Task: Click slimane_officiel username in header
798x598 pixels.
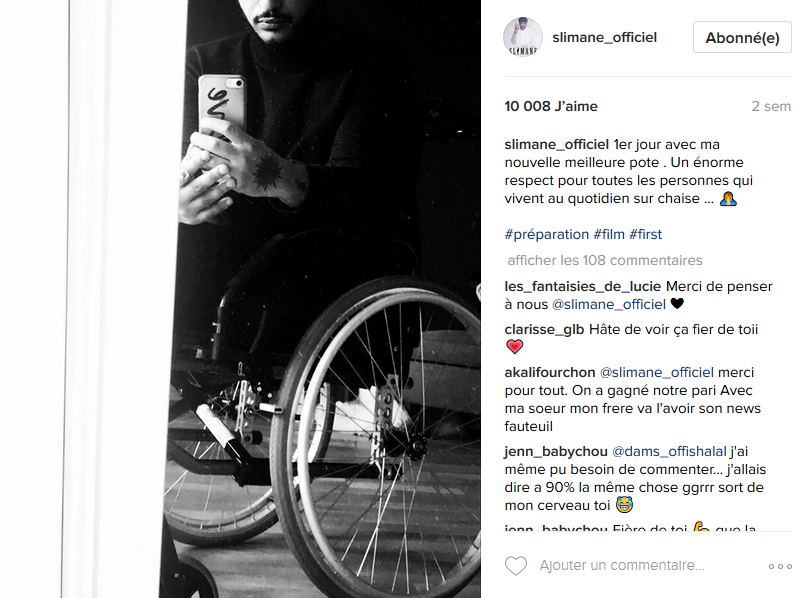Action: 605,38
